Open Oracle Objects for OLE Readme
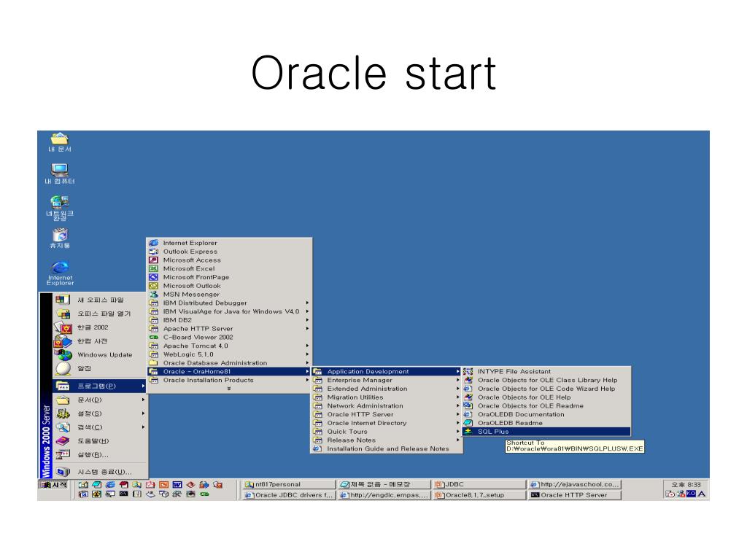 click(546, 405)
